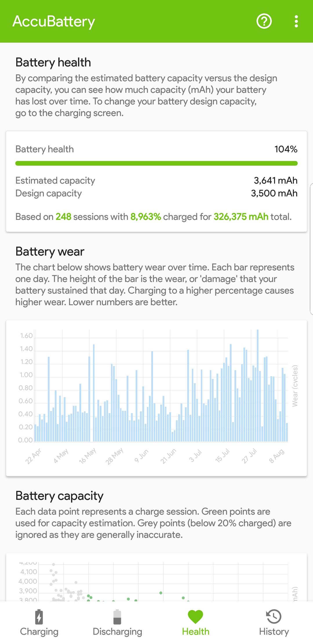Switch to the Discharging tab label
Screen dimensions: 313x644
click(x=117, y=632)
